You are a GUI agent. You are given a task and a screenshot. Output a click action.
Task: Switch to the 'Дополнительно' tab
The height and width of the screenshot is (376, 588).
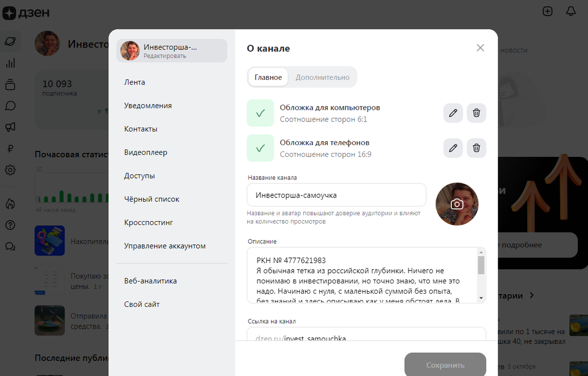(322, 77)
